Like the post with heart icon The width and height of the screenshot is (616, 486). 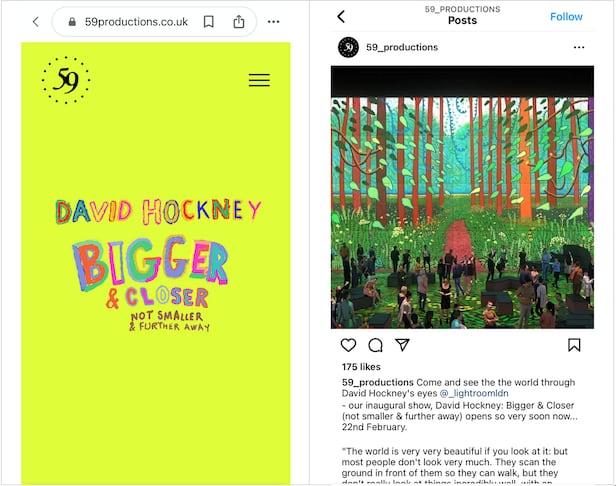click(348, 345)
